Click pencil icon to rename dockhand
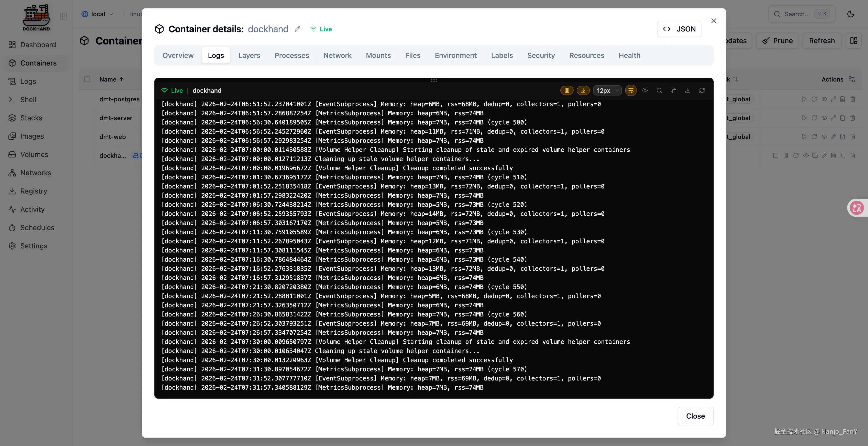868x446 pixels. (x=297, y=29)
